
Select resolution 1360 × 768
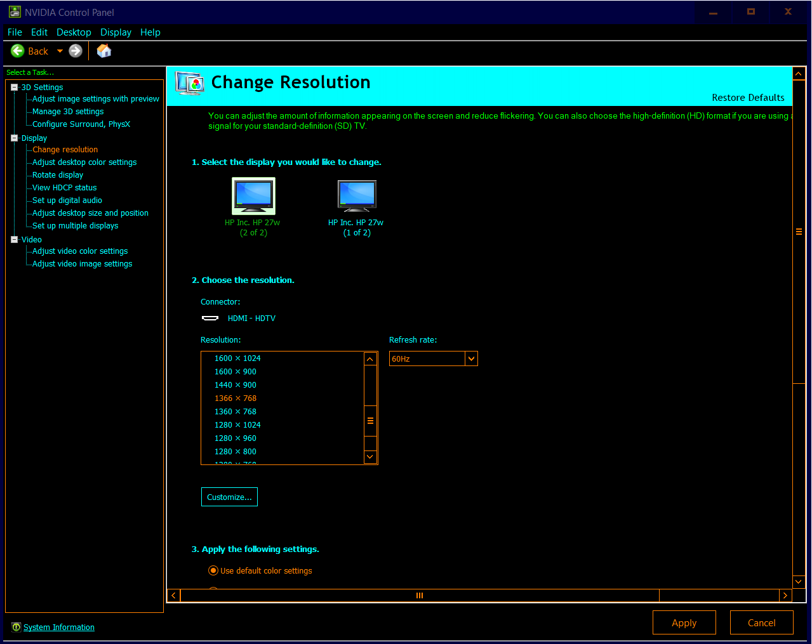236,412
